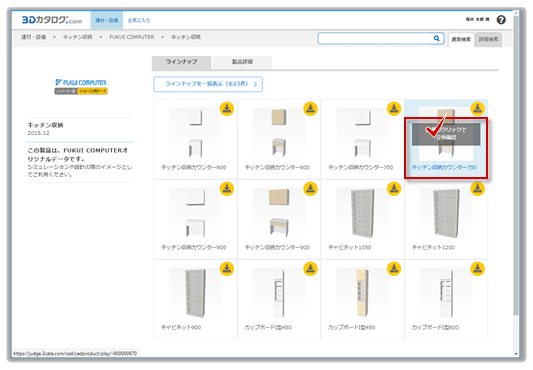
Task: Focus the search input field
Action: click(376, 38)
